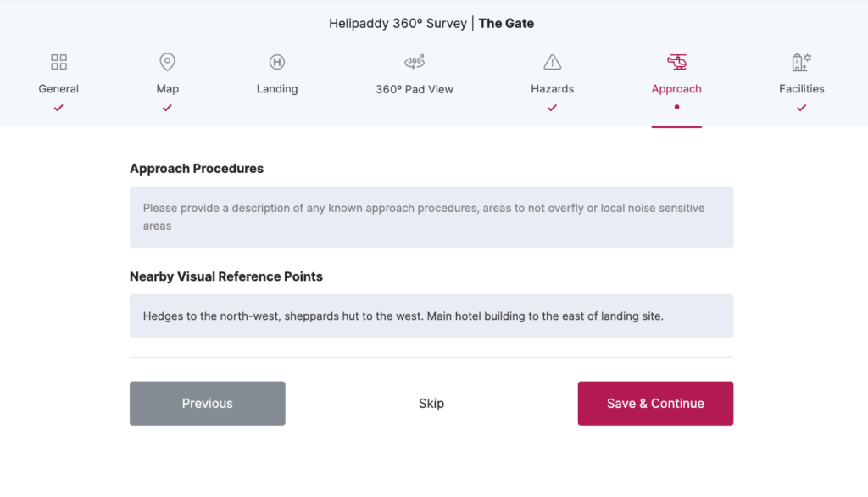Go to the Landing tab label
The image size is (868, 497).
click(x=277, y=89)
